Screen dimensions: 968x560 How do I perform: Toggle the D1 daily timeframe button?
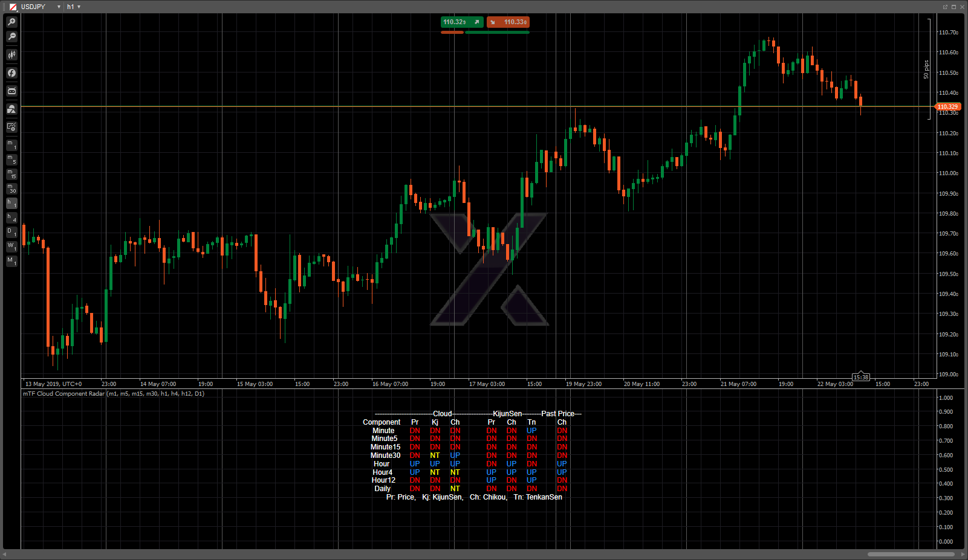tap(11, 233)
